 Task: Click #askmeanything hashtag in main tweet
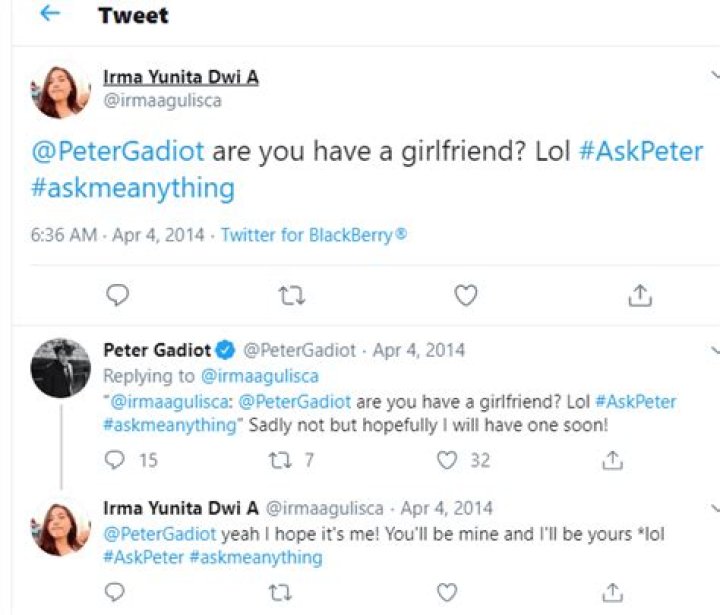(133, 188)
